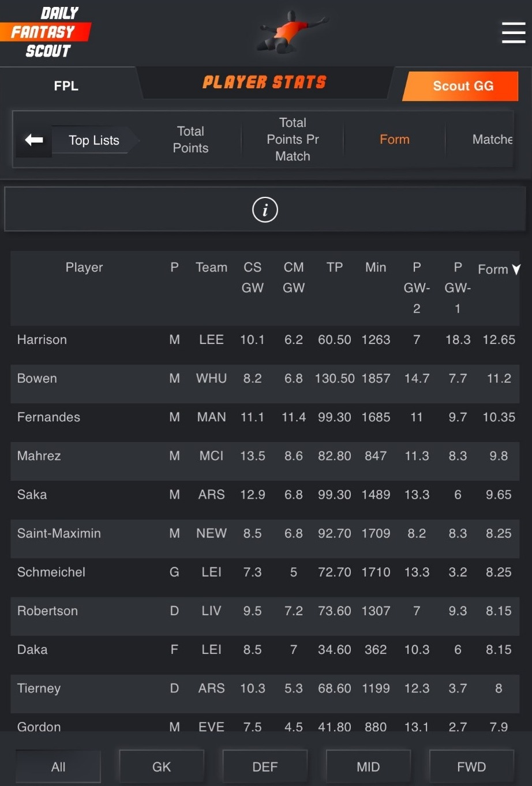Filter players by GK position

(x=162, y=766)
